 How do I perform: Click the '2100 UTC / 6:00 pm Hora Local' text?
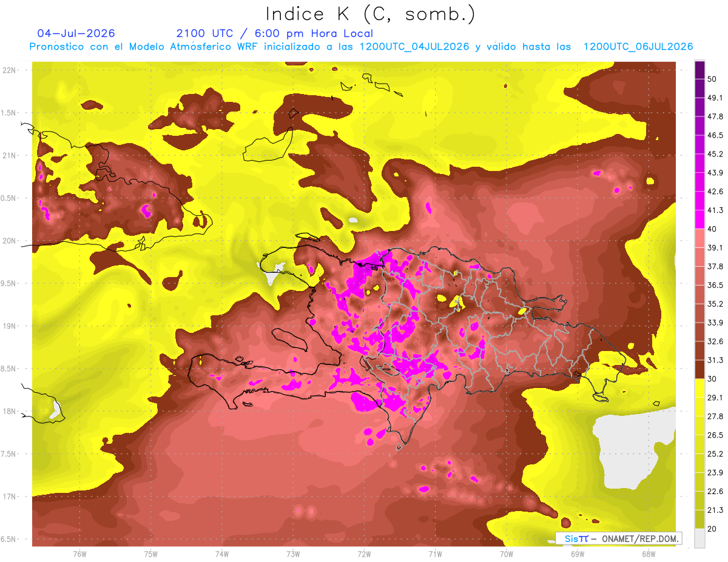[x=275, y=33]
